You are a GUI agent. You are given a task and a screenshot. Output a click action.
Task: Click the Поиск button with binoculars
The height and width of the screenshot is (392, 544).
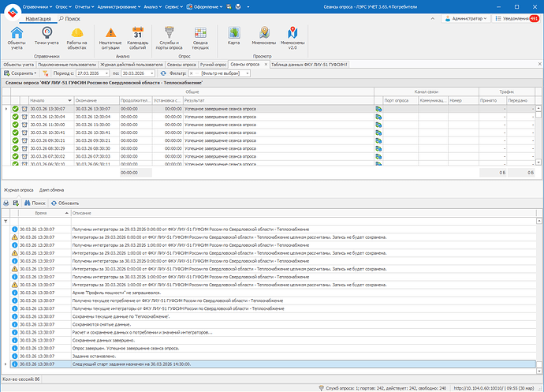[x=35, y=203]
